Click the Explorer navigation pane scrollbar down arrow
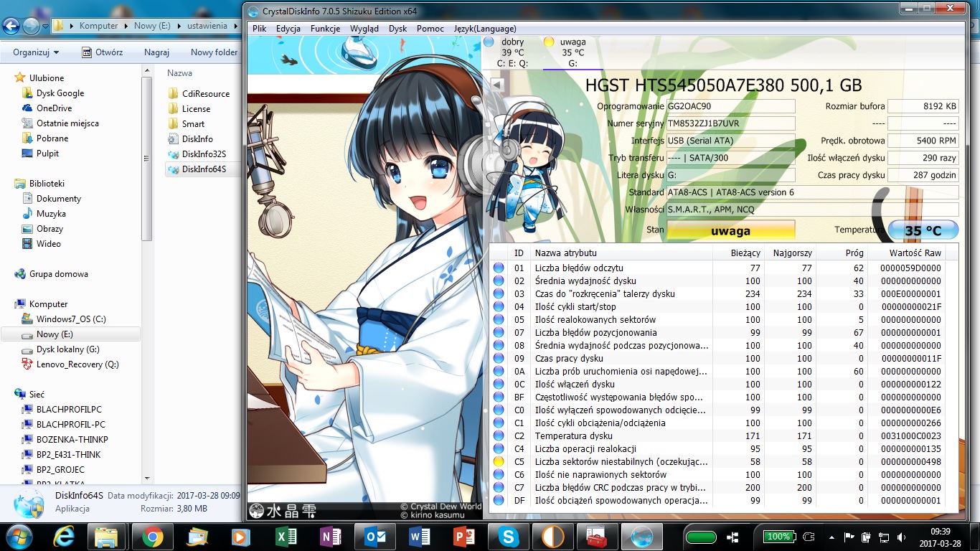 (147, 478)
